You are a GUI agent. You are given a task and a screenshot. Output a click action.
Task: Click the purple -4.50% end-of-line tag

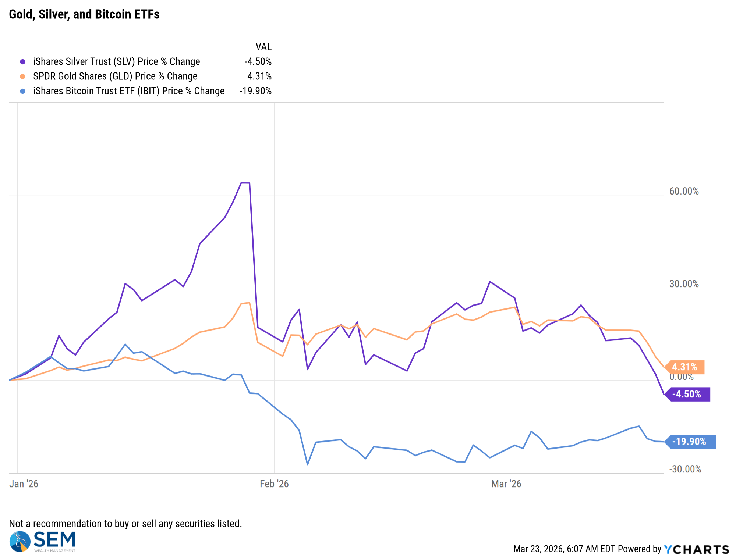coord(687,394)
